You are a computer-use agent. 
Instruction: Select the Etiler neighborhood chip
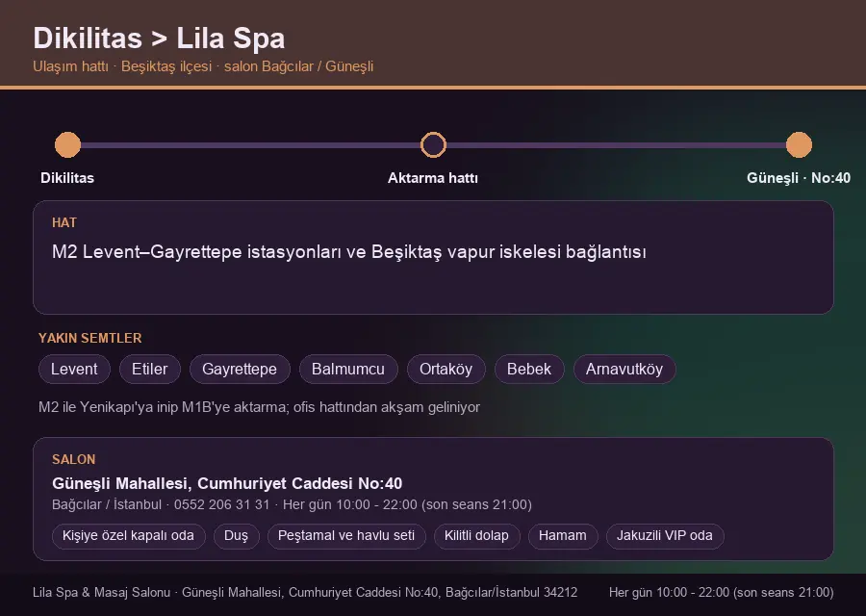point(150,369)
